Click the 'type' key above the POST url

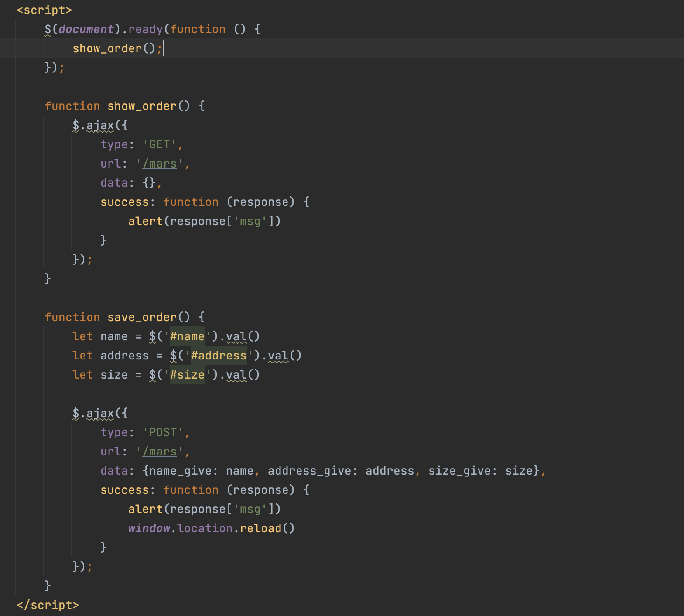[x=114, y=432]
